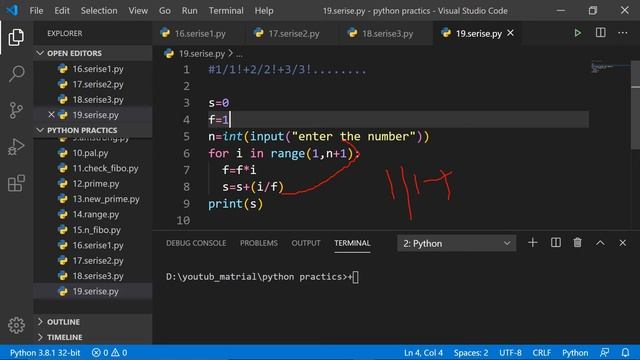Open the Extensions view icon

click(x=16, y=183)
